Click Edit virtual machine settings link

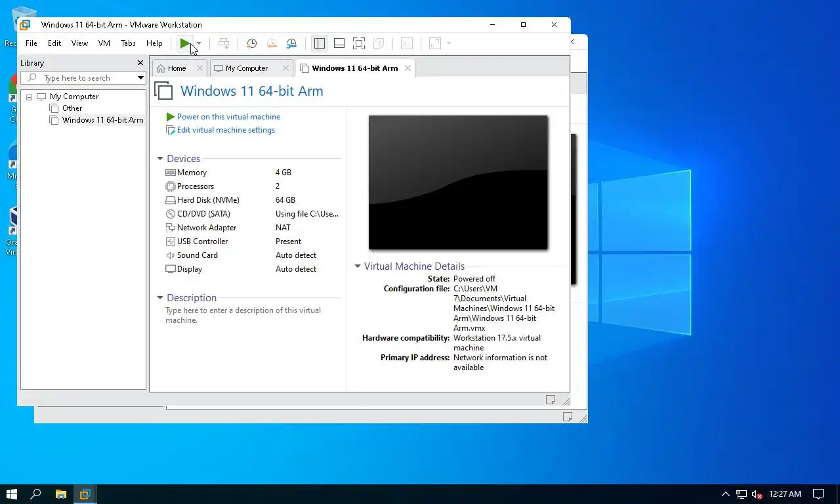[x=226, y=130]
